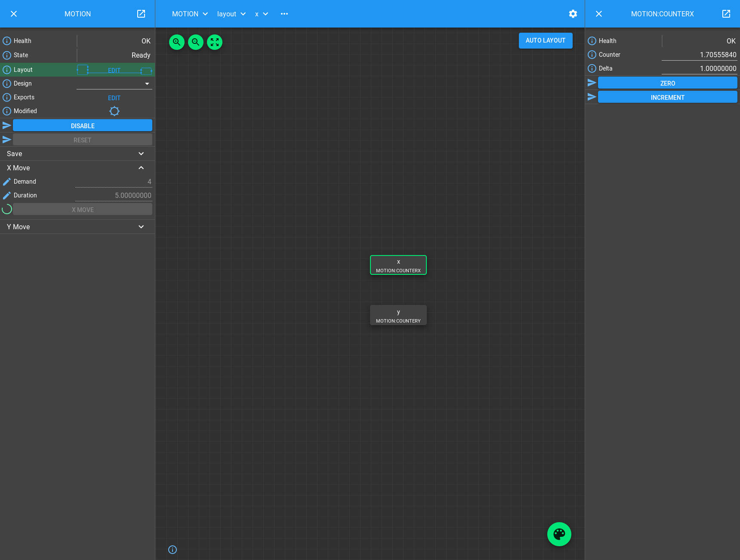
Task: Select the y MOTION:COUNTERY block
Action: coord(398,315)
